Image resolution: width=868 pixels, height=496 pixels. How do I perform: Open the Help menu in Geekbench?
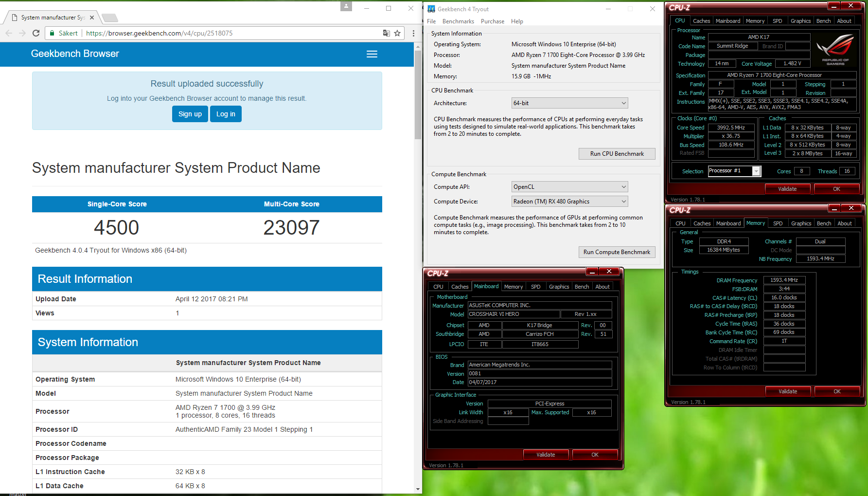point(517,21)
